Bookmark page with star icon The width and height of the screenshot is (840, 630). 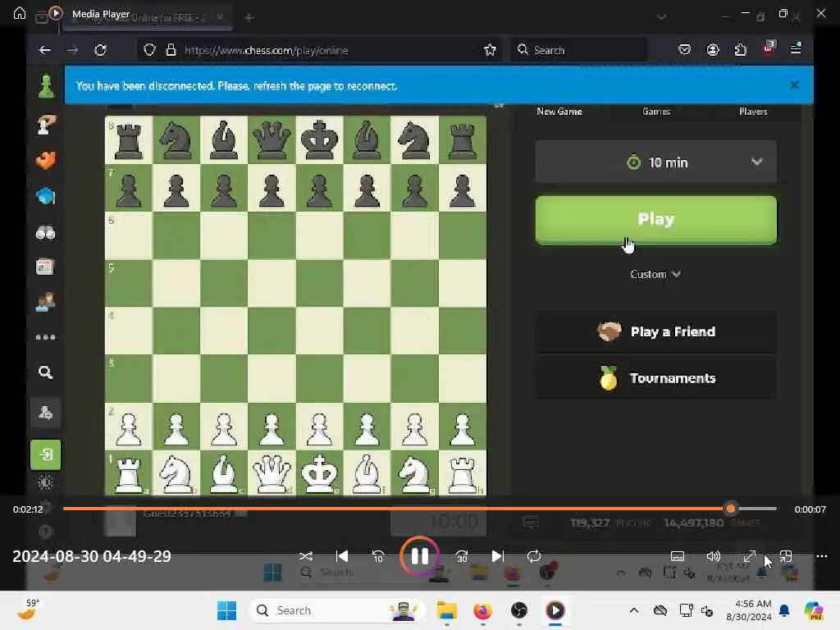pyautogui.click(x=490, y=50)
